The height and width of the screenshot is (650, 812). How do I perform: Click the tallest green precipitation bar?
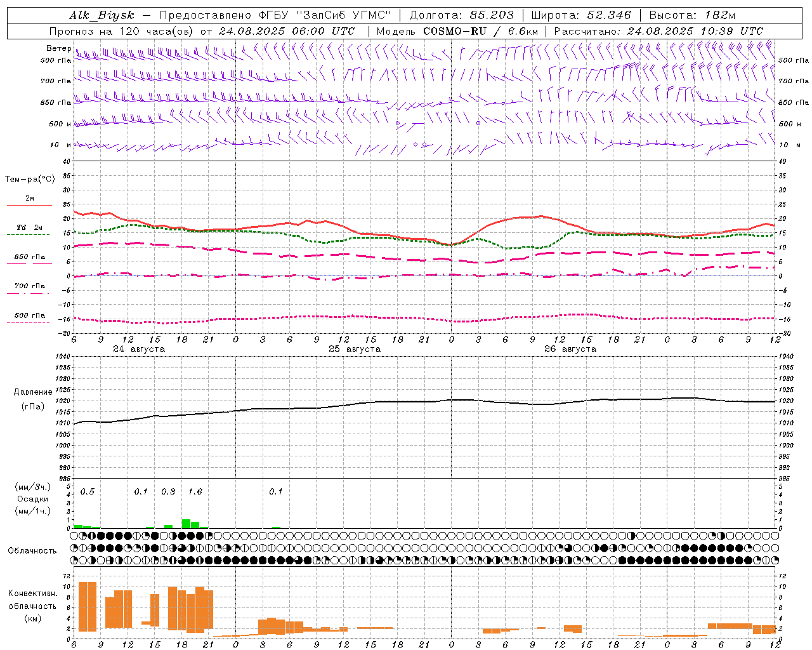pyautogui.click(x=186, y=524)
